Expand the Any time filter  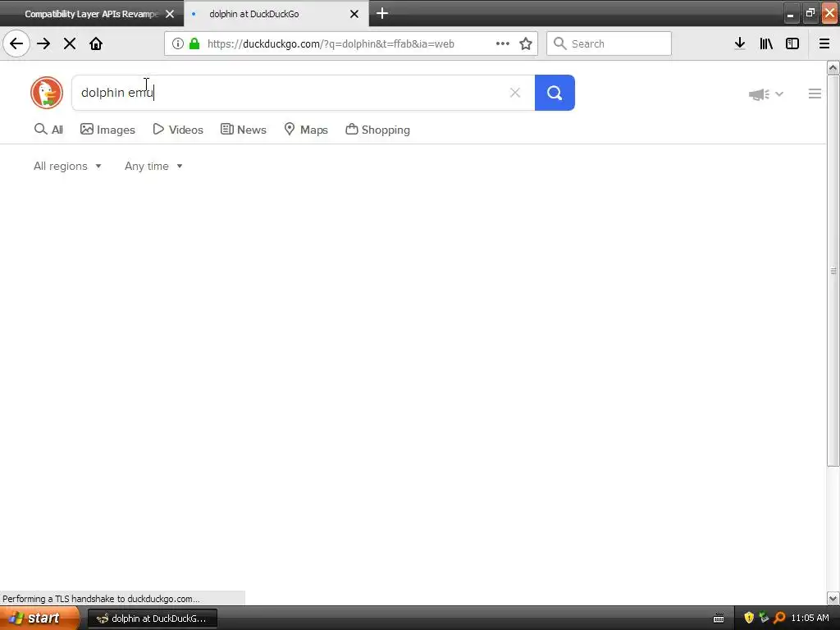point(153,166)
